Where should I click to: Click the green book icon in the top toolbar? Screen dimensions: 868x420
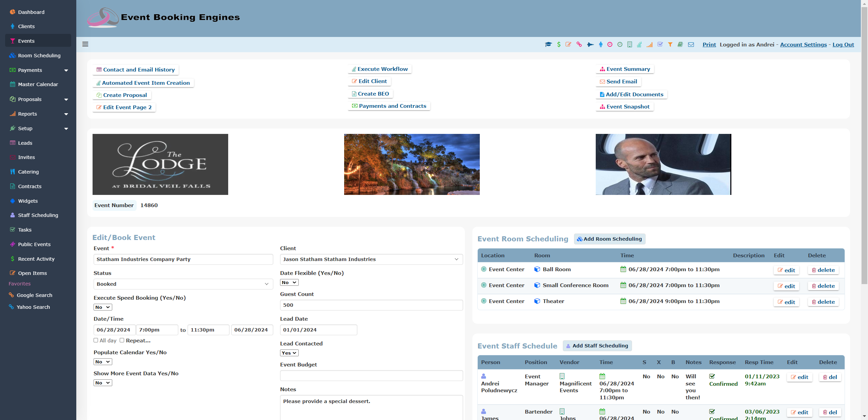coord(680,44)
